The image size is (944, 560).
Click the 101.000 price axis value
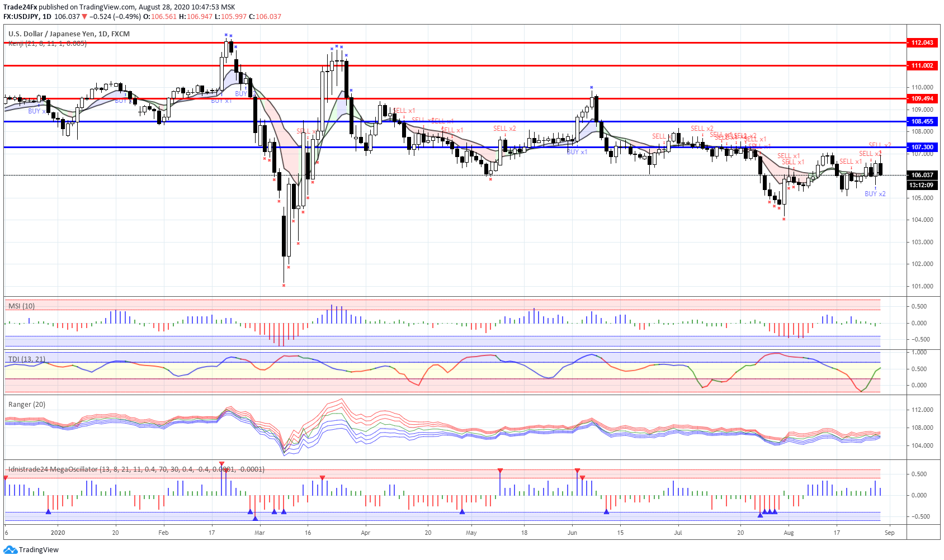tap(922, 286)
